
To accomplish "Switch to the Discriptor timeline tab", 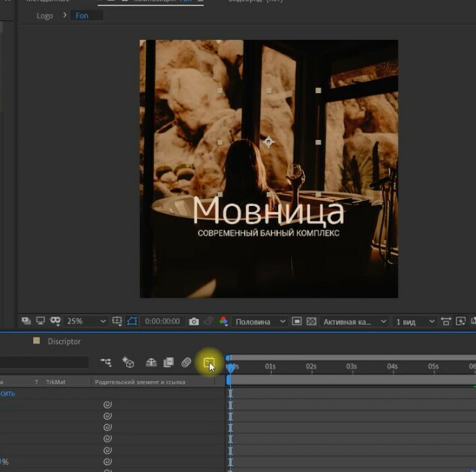I will [64, 342].
